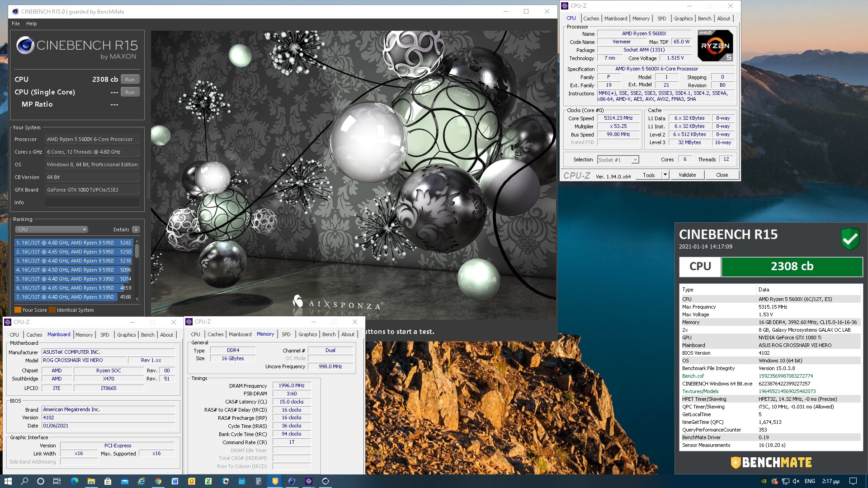Open NVIDIA tray icon
Screen dimensions: 868x488
[764, 481]
